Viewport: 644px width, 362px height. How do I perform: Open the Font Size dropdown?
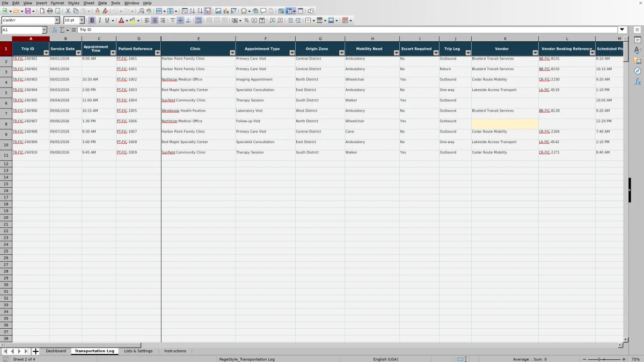[82, 20]
